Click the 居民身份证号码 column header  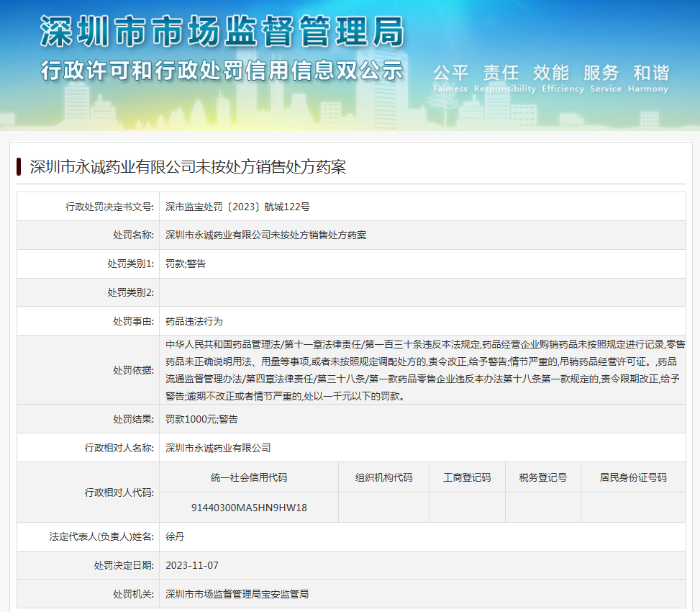tap(633, 477)
